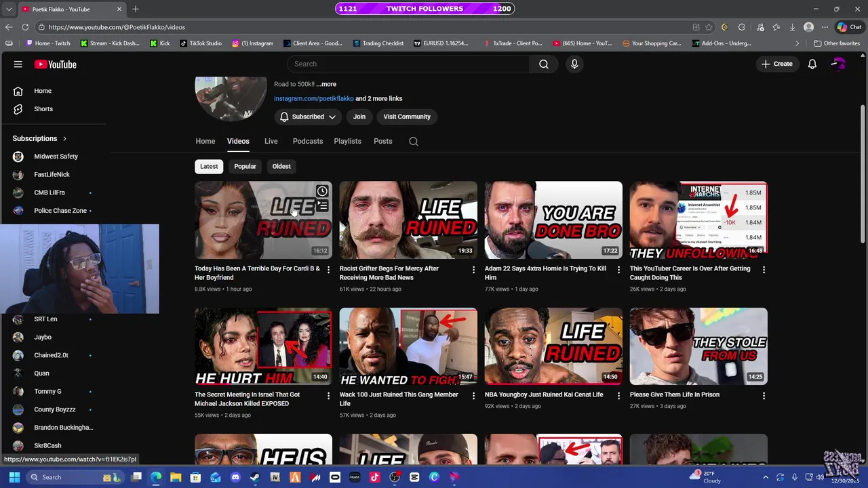Open YouTube notifications bell

coord(812,64)
